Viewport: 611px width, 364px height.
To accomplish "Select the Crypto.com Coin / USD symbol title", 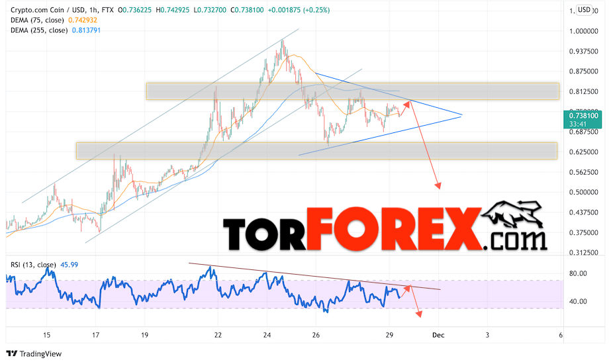I will [49, 10].
